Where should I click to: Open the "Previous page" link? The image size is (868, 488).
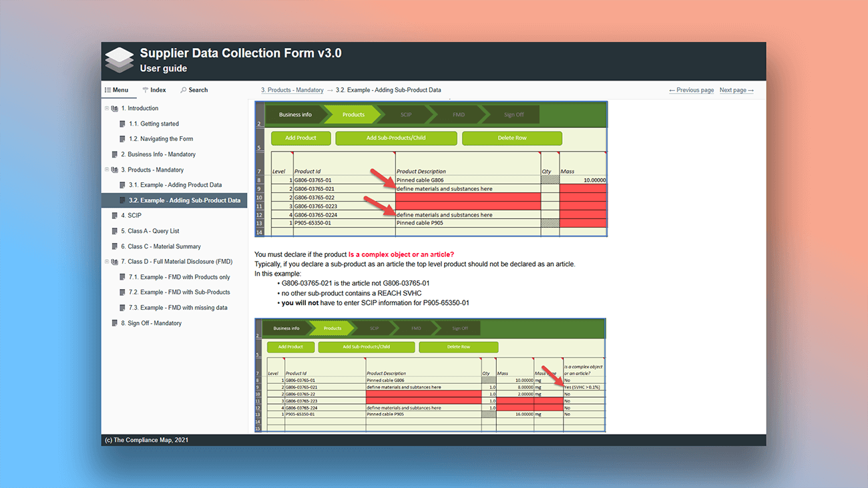pos(691,89)
